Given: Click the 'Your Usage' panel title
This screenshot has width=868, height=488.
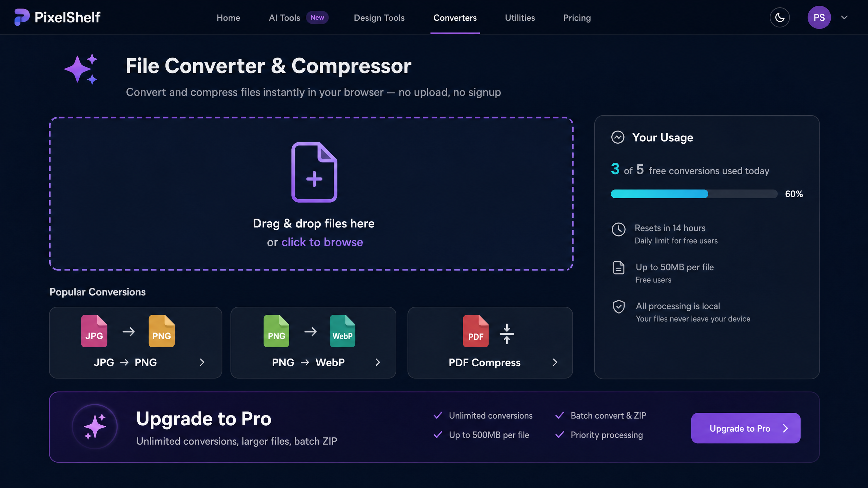Looking at the screenshot, I should (663, 137).
